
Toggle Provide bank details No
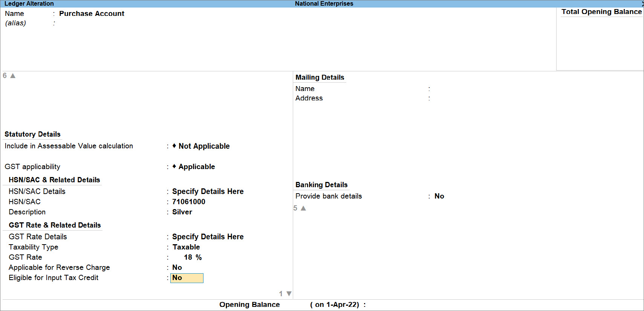(x=439, y=196)
